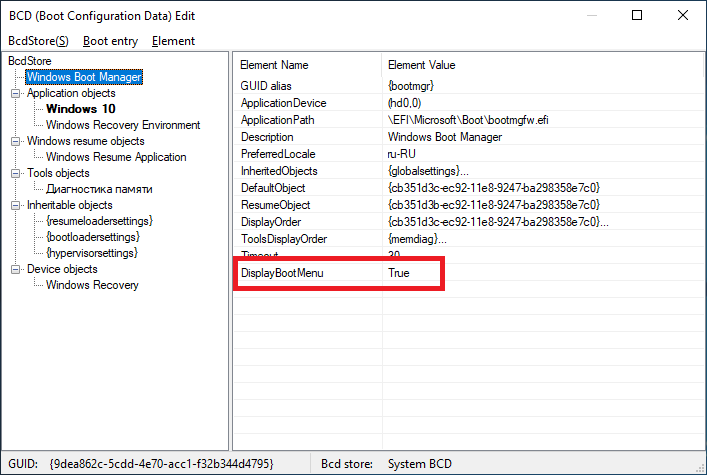
Task: Close the BCD Edit window
Action: (683, 15)
